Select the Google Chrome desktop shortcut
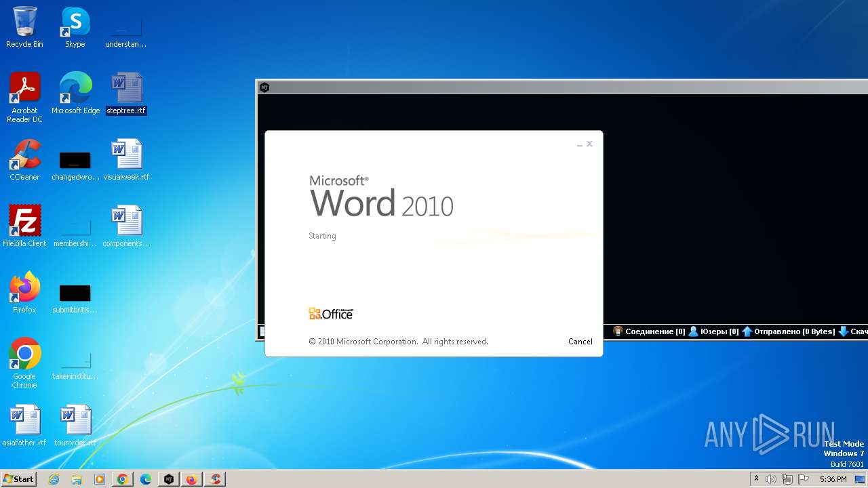The height and width of the screenshot is (488, 868). [x=24, y=363]
